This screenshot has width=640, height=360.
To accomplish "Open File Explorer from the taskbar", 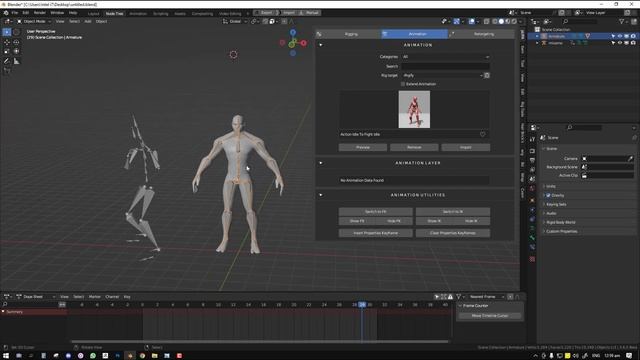I will pyautogui.click(x=155, y=356).
